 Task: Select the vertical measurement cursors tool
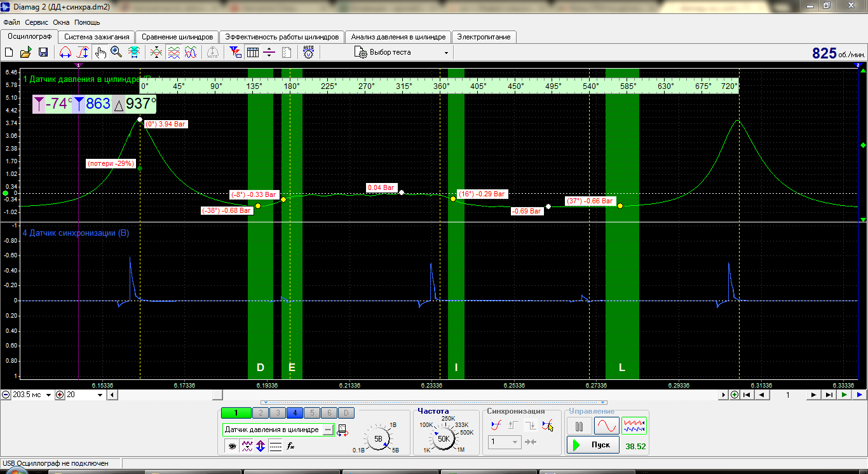coord(83,53)
